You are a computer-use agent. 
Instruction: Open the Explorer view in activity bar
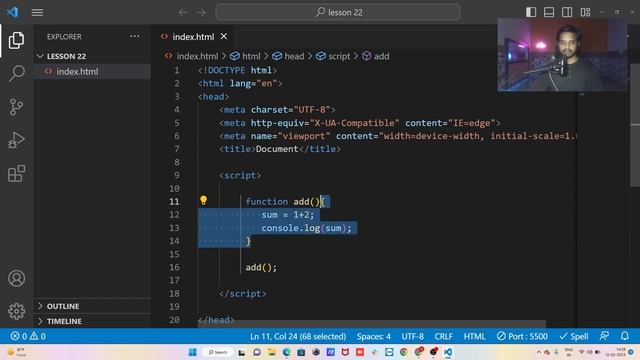[x=16, y=40]
